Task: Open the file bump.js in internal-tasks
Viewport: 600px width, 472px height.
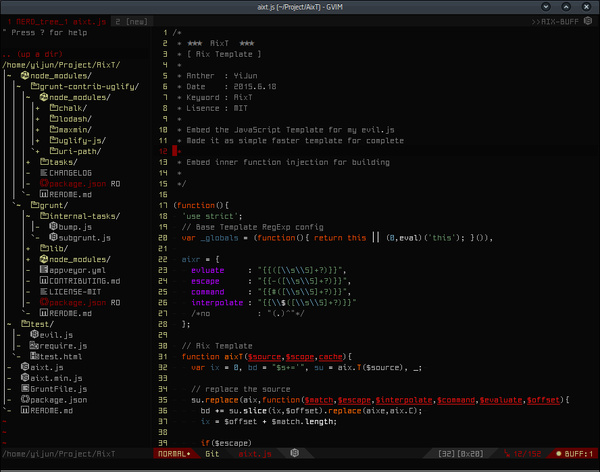Action: point(75,227)
